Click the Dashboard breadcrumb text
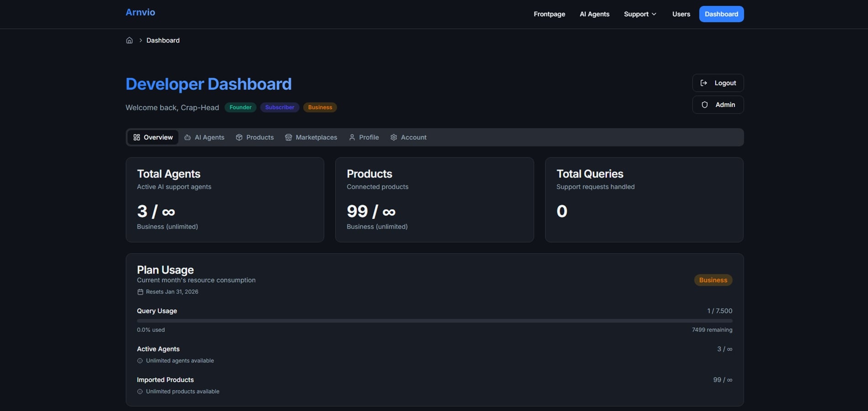Image resolution: width=868 pixels, height=411 pixels. [163, 40]
